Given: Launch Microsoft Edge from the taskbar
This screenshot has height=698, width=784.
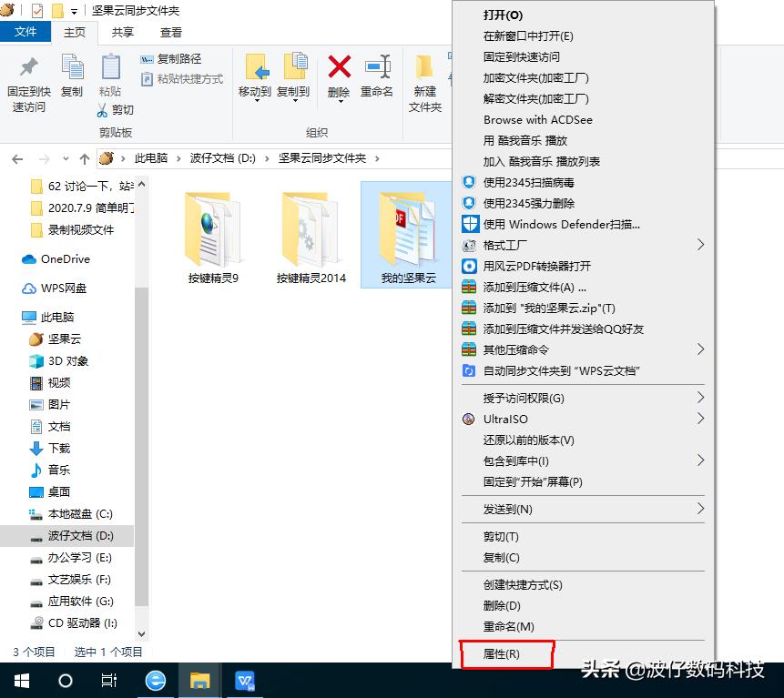Looking at the screenshot, I should pos(155,680).
